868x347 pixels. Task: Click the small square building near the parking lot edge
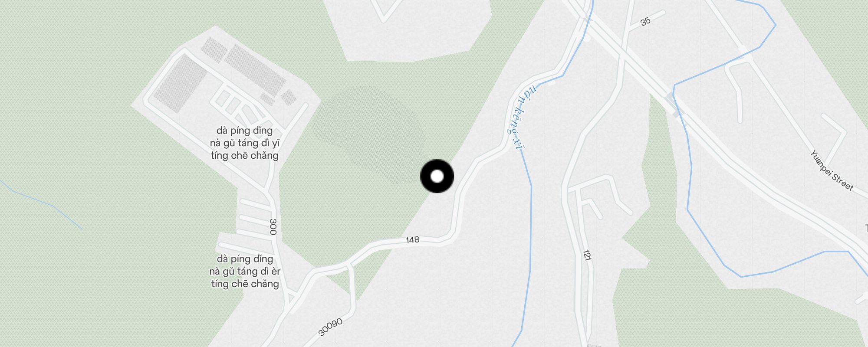pyautogui.click(x=288, y=97)
